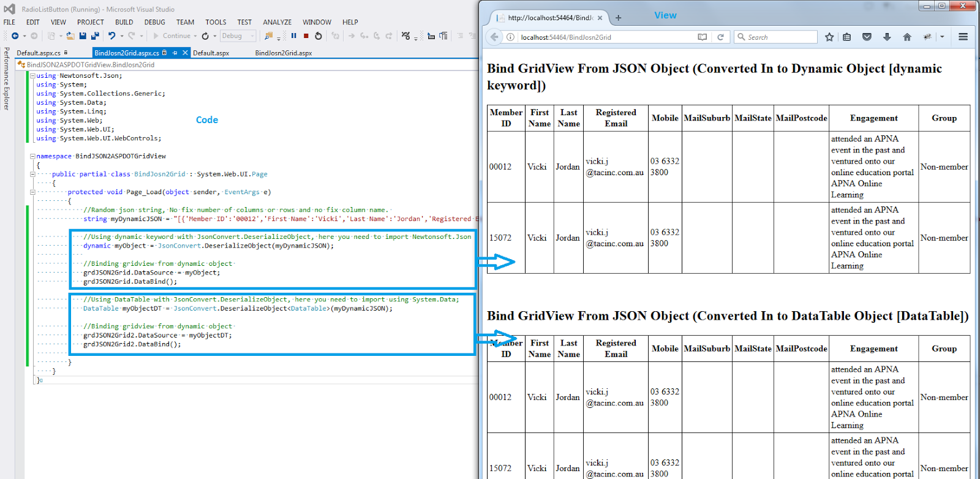
Task: Click the Step Out icon
Action: click(389, 36)
